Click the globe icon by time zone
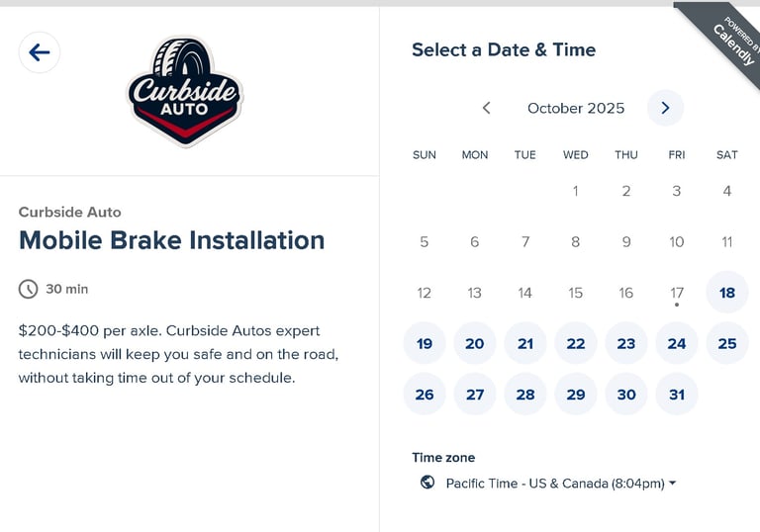Screen dimensions: 760x532 pyautogui.click(x=427, y=483)
